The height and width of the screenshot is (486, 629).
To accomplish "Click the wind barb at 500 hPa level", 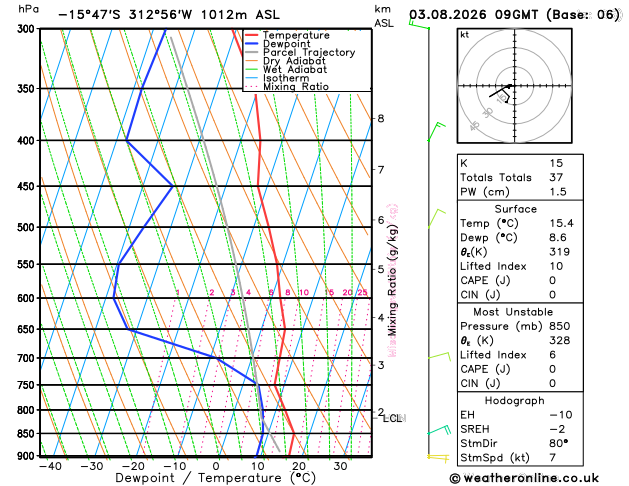I will point(437,219).
